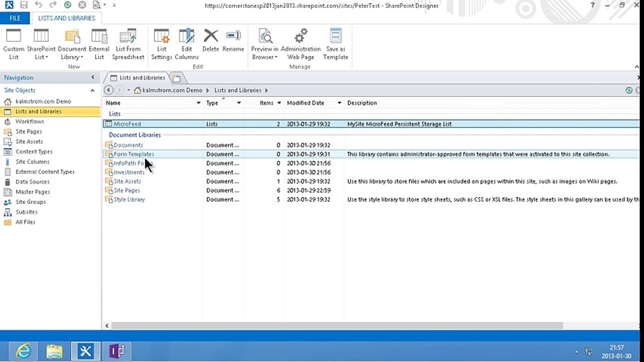
Task: Open Master Pages in the Navigation pane
Action: (x=33, y=192)
